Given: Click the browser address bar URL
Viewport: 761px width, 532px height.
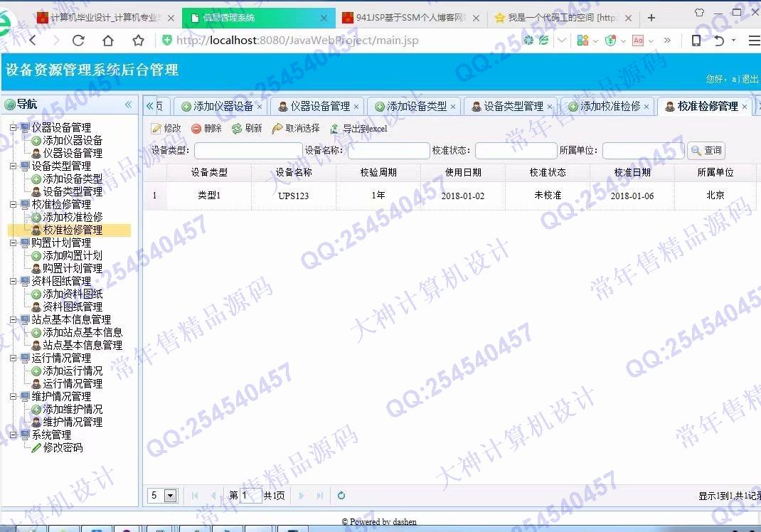Looking at the screenshot, I should click(297, 41).
